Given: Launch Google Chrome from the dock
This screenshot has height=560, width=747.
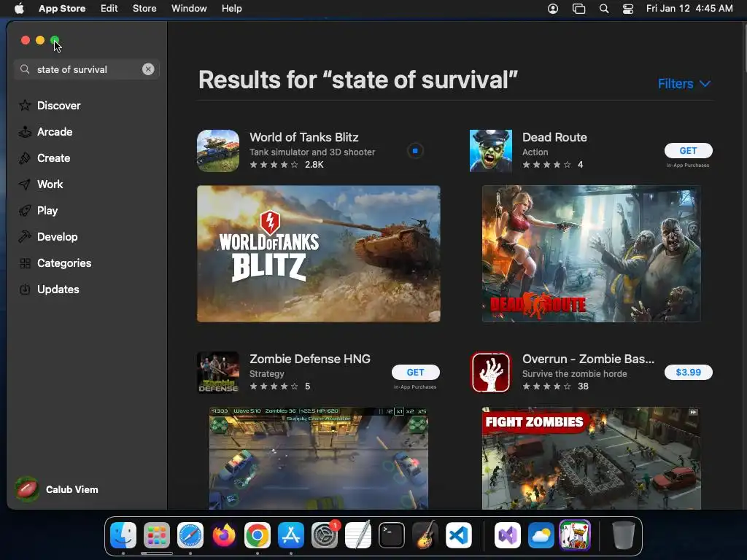Looking at the screenshot, I should 258,535.
